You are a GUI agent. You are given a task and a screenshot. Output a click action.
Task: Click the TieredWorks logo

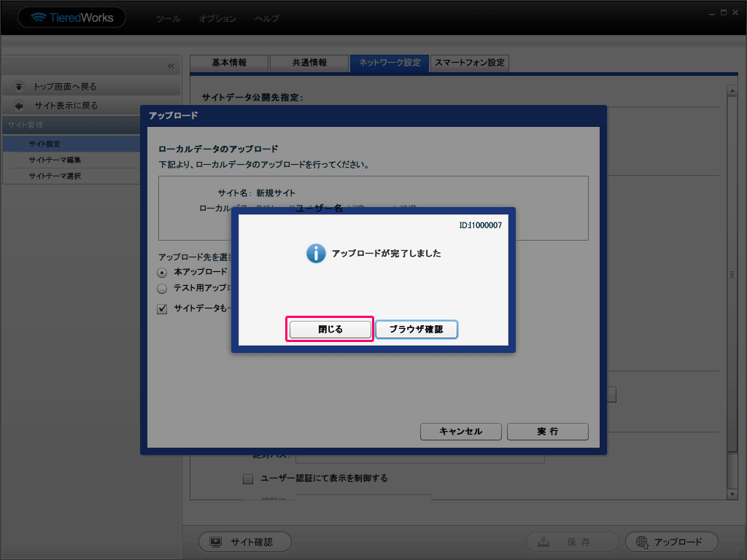pyautogui.click(x=71, y=17)
